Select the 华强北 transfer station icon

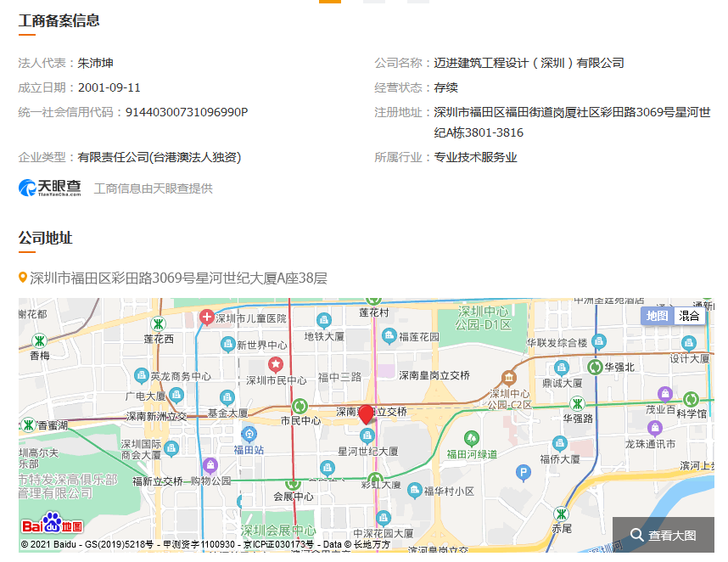[x=595, y=367]
